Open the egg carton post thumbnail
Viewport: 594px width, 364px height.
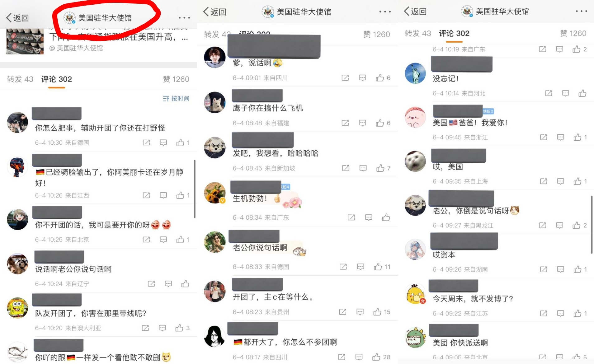point(25,42)
